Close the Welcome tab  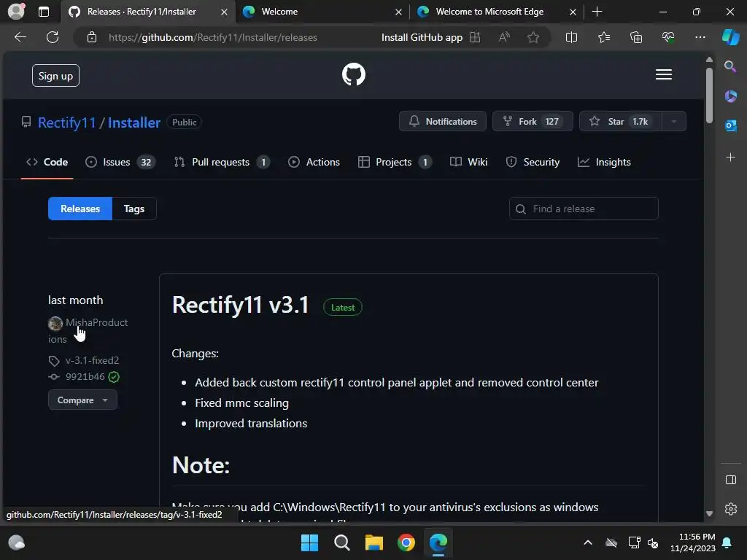tap(398, 12)
